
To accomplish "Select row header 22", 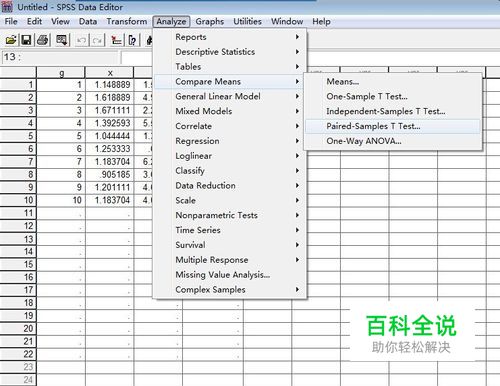I will pos(18,354).
